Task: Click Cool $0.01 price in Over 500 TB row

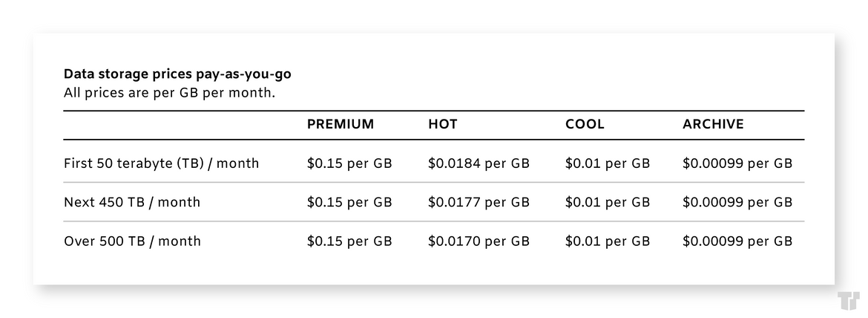Action: coord(608,241)
